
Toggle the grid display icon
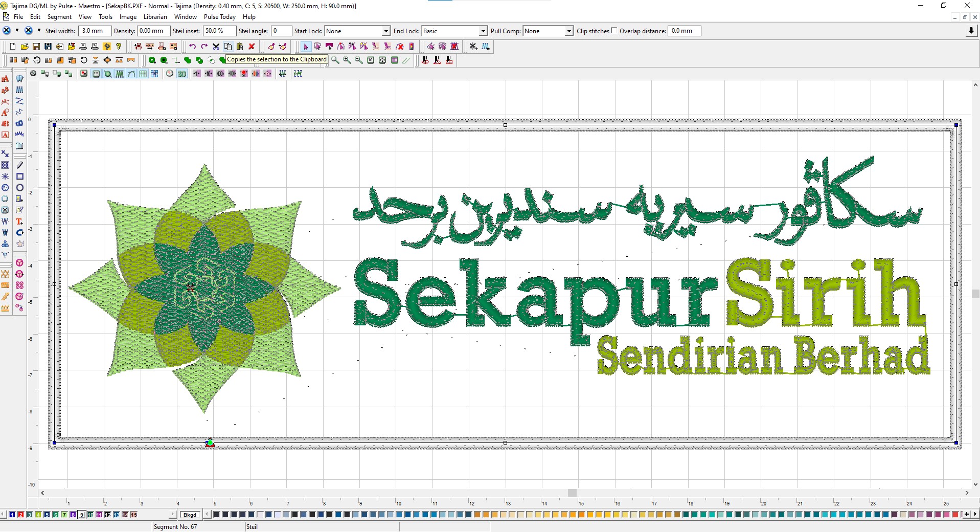pos(143,74)
